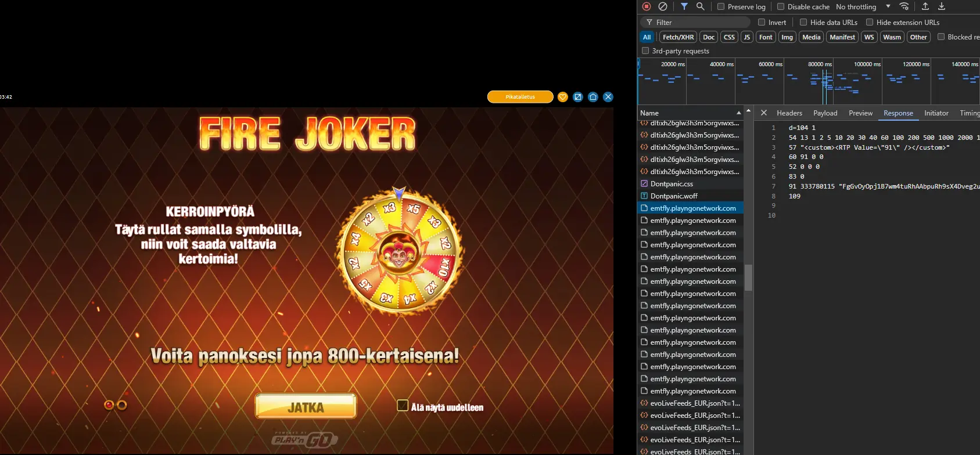Filter requests by All
Image resolution: width=980 pixels, height=455 pixels.
[x=647, y=37]
